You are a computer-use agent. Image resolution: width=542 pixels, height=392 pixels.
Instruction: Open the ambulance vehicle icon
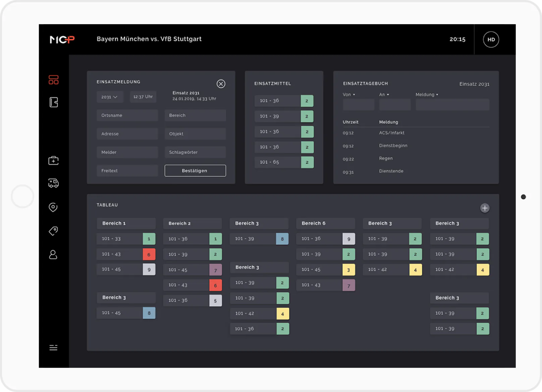point(53,183)
